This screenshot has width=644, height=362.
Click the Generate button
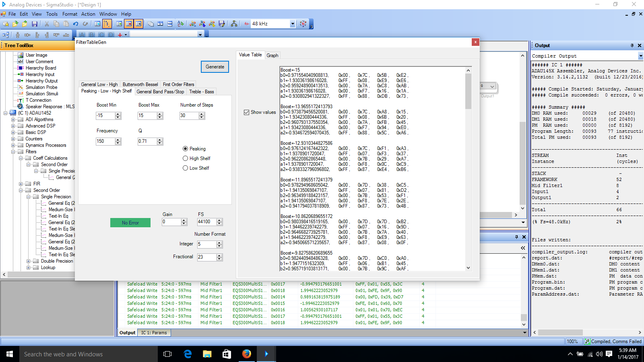click(x=215, y=67)
